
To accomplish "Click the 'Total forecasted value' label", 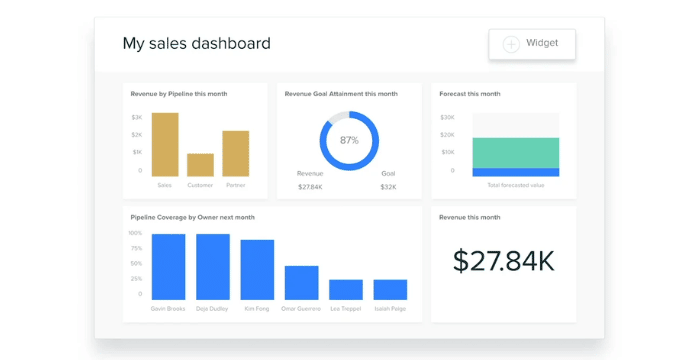I will [516, 185].
